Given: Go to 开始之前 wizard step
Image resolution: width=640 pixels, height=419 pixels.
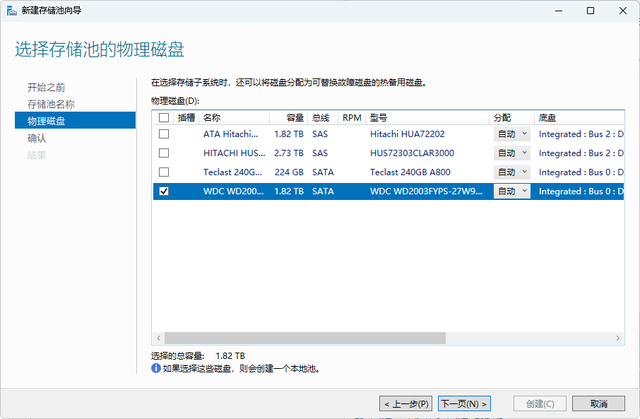Looking at the screenshot, I should [46, 87].
